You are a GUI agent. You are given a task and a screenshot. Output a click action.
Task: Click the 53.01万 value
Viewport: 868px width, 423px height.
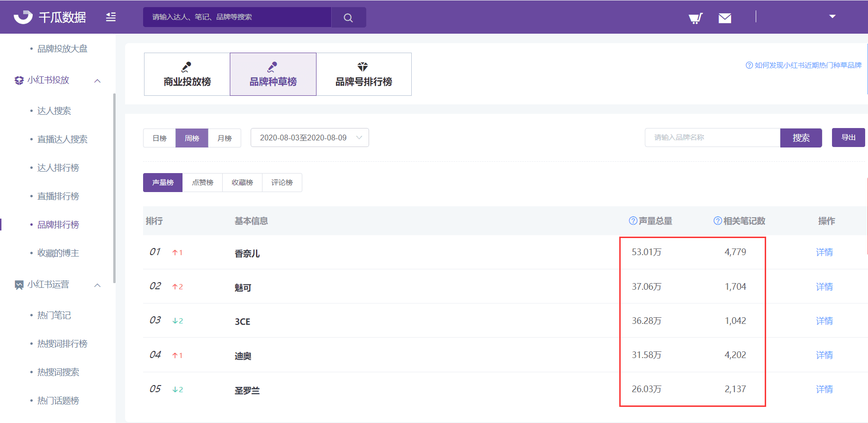point(646,252)
